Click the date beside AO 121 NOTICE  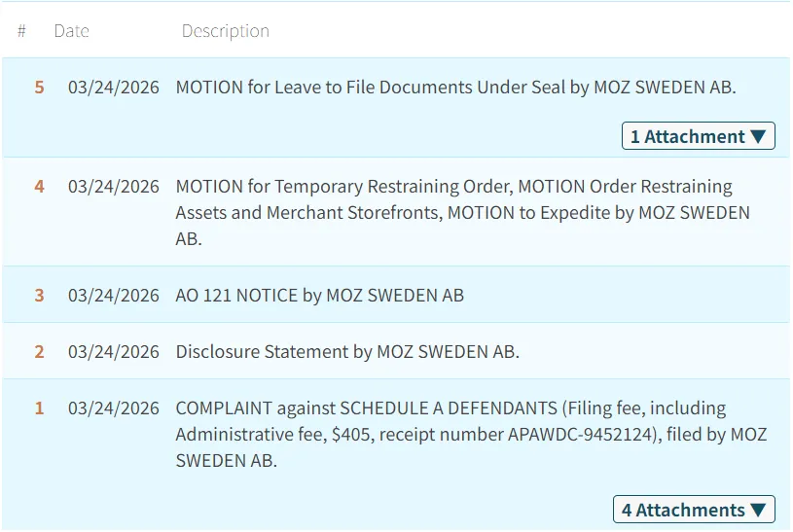click(x=113, y=295)
